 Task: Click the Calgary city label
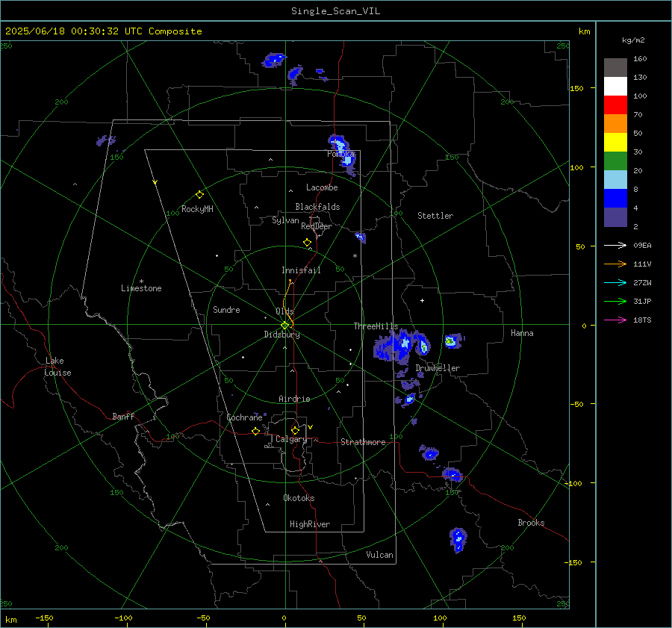point(291,439)
